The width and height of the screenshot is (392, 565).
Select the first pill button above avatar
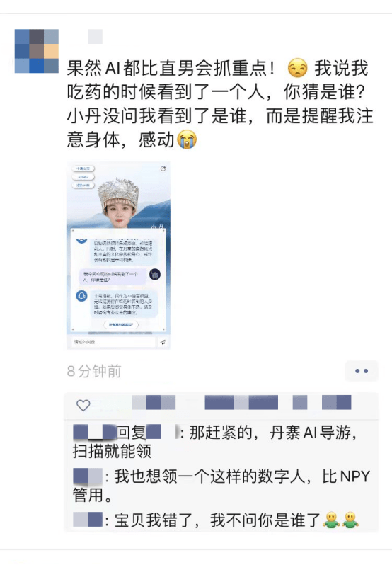click(x=83, y=169)
